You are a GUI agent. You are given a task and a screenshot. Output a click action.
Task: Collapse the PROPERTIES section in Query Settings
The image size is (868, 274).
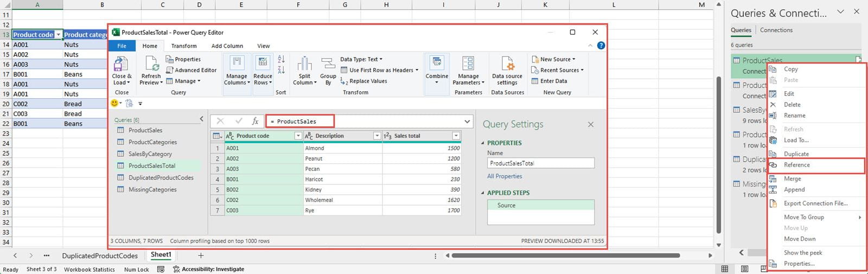click(x=483, y=143)
